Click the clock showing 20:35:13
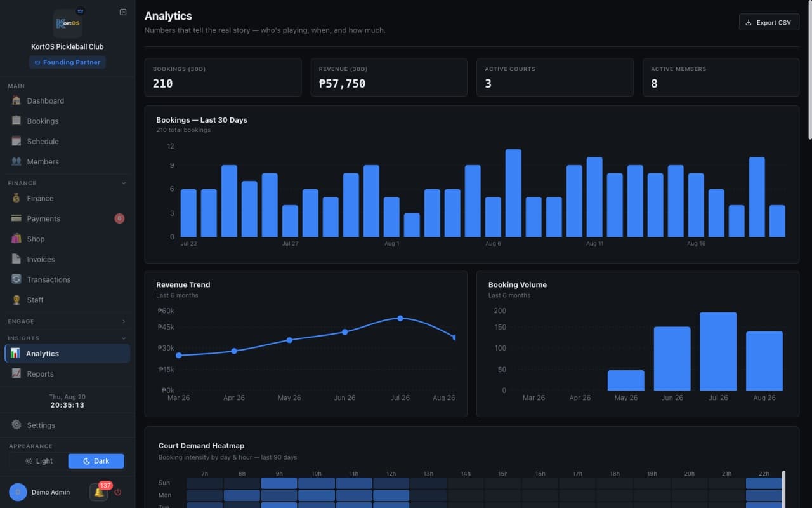812x508 pixels. point(67,405)
